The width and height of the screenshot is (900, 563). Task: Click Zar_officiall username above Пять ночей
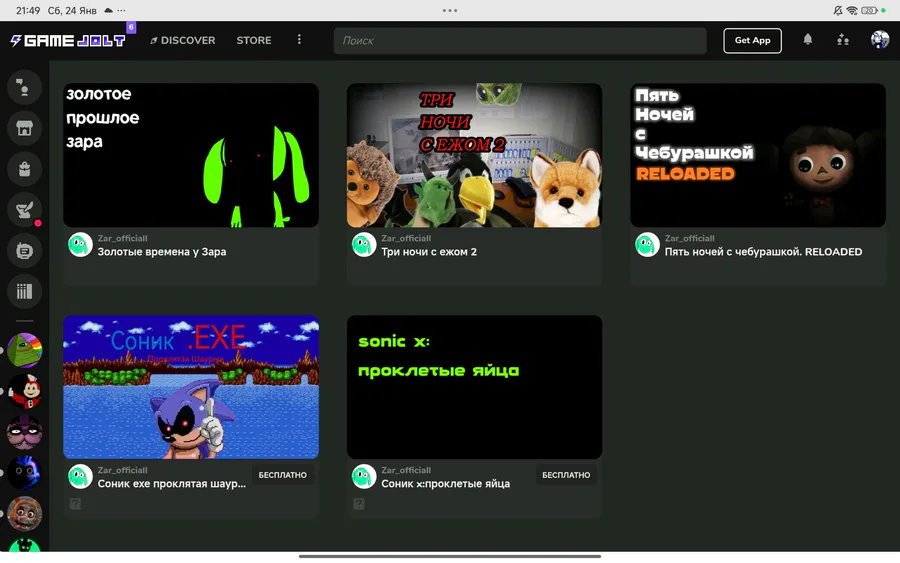pos(689,238)
